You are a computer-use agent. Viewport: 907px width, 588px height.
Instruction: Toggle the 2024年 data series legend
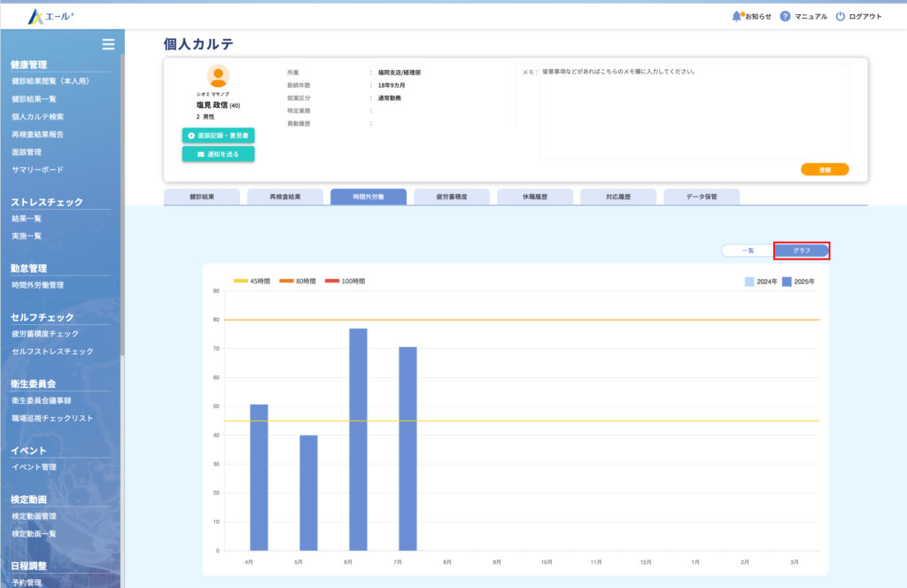[x=749, y=281]
